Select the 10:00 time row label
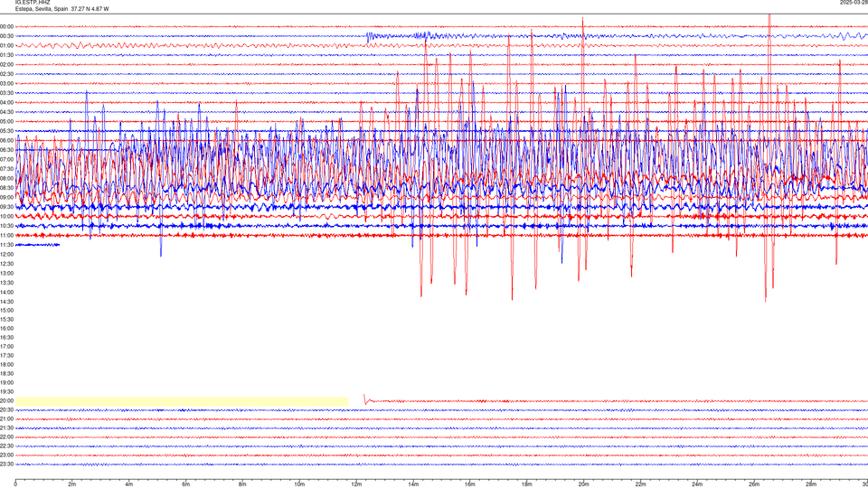 [6, 216]
